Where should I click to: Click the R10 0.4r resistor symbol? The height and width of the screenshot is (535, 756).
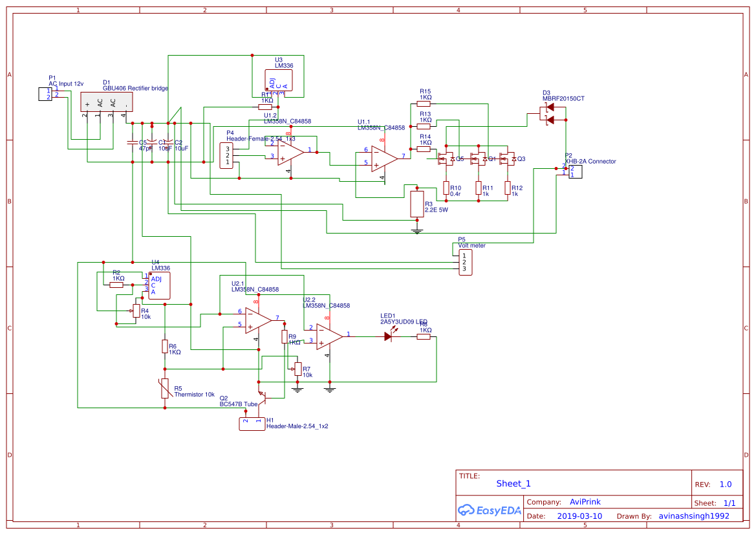pos(446,188)
